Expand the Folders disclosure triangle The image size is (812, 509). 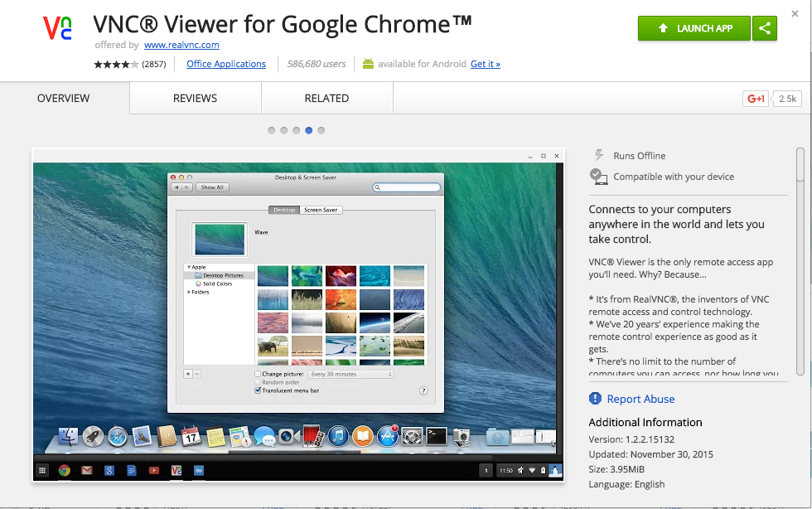coord(189,292)
